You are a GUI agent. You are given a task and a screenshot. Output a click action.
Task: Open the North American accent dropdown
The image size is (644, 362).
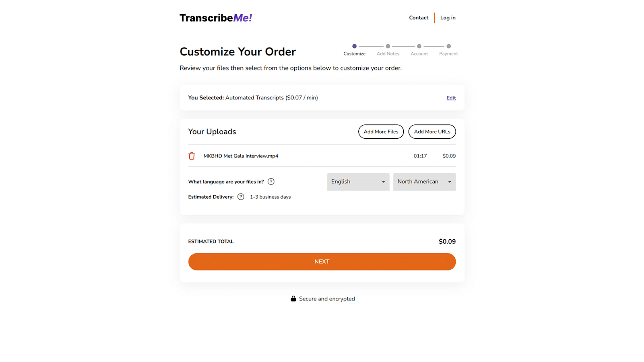click(424, 181)
